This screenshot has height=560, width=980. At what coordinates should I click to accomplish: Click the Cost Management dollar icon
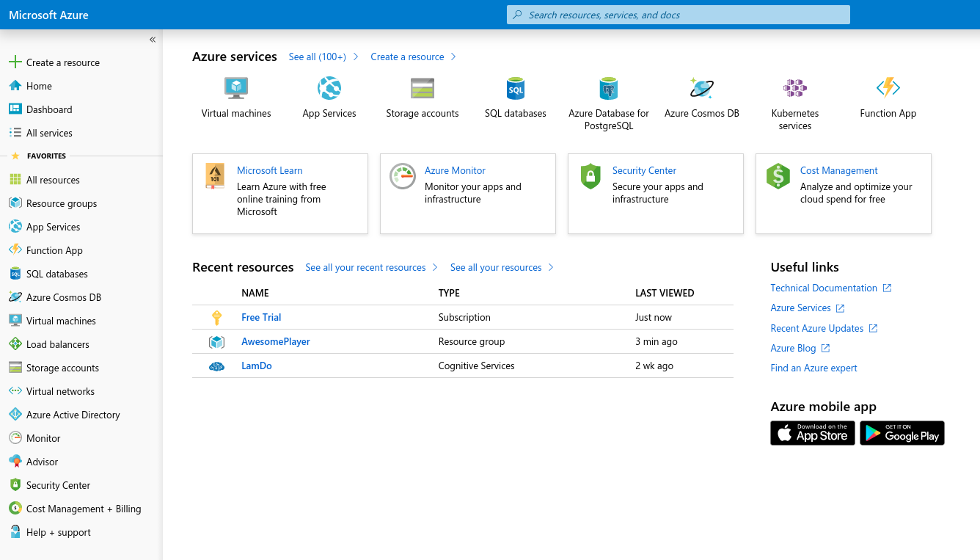(778, 177)
